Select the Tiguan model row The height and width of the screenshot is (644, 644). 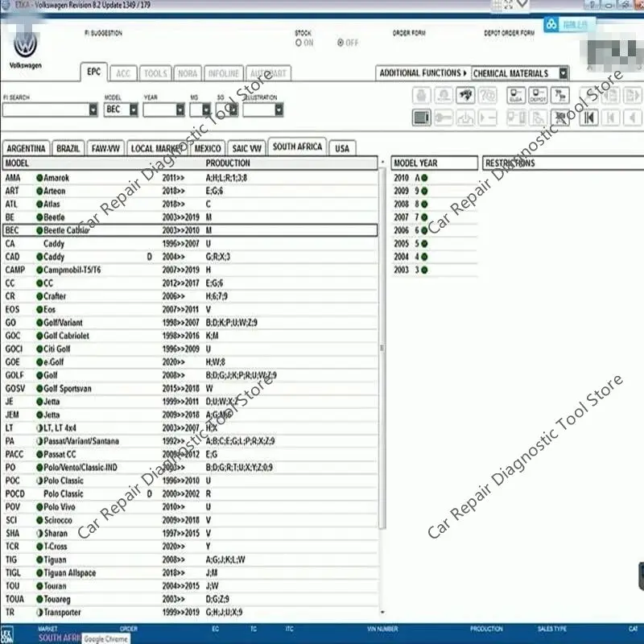(x=55, y=560)
